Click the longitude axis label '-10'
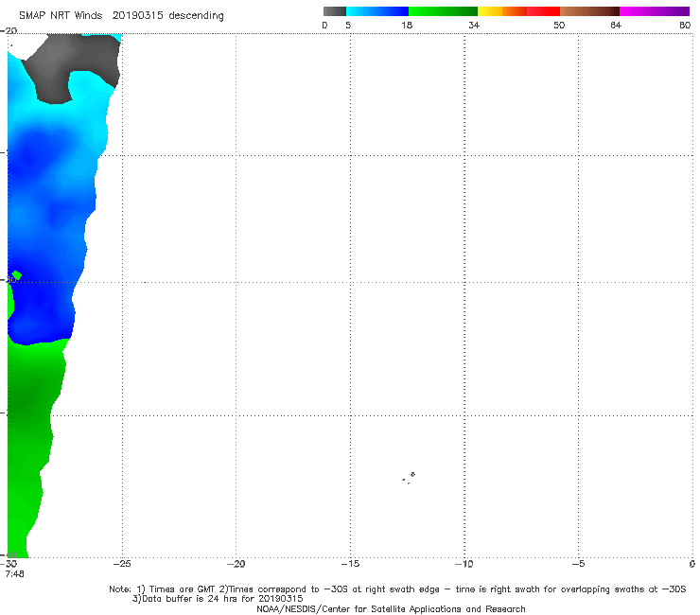Screen dimensions: 700x615 pos(464,564)
